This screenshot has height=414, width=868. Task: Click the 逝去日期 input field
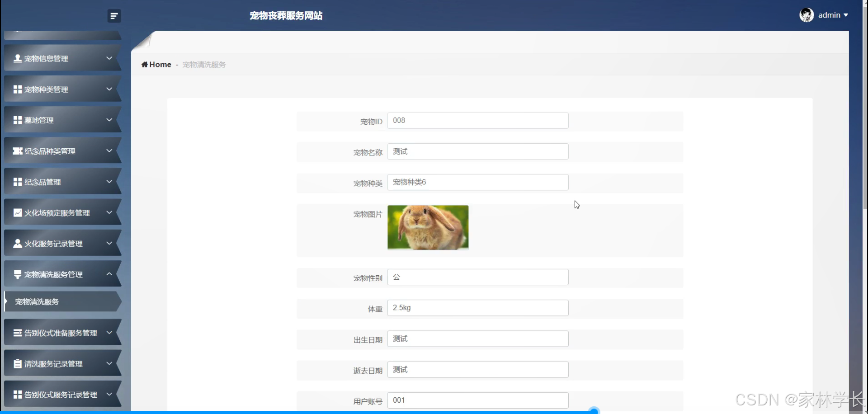tap(478, 369)
